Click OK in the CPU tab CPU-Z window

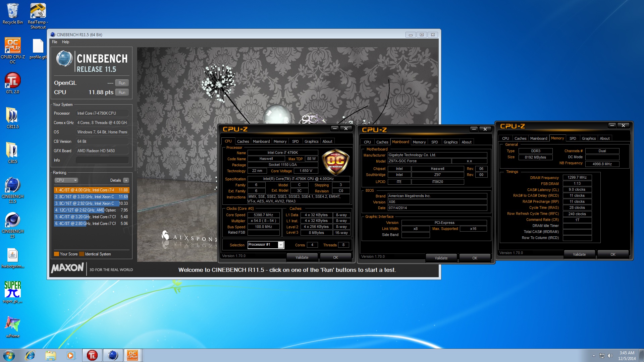click(335, 257)
